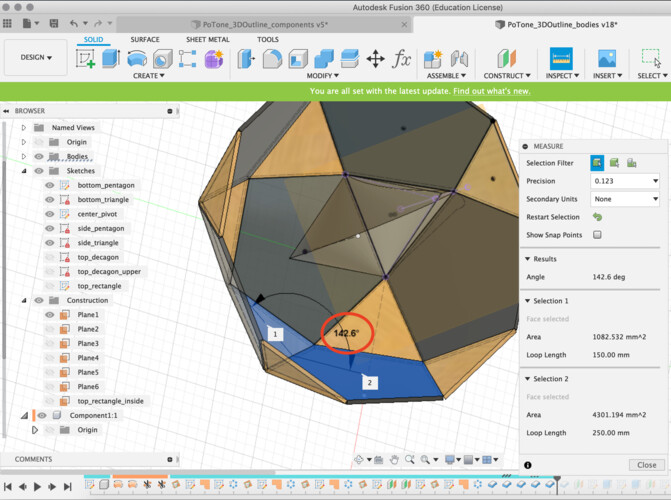Screen dimensions: 671x500
Task: Open the data panel grid icon
Action: [x=7, y=24]
